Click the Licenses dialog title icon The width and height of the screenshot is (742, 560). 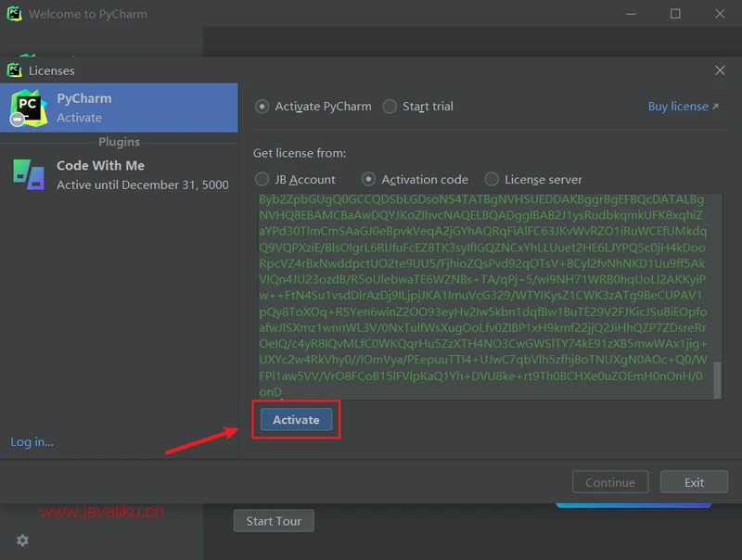tap(14, 70)
